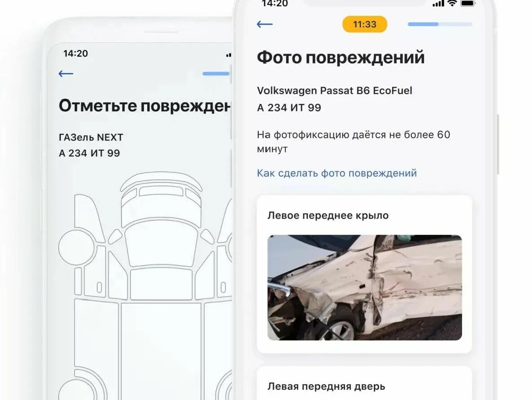Click the Фото повреждений heading

coord(341,58)
